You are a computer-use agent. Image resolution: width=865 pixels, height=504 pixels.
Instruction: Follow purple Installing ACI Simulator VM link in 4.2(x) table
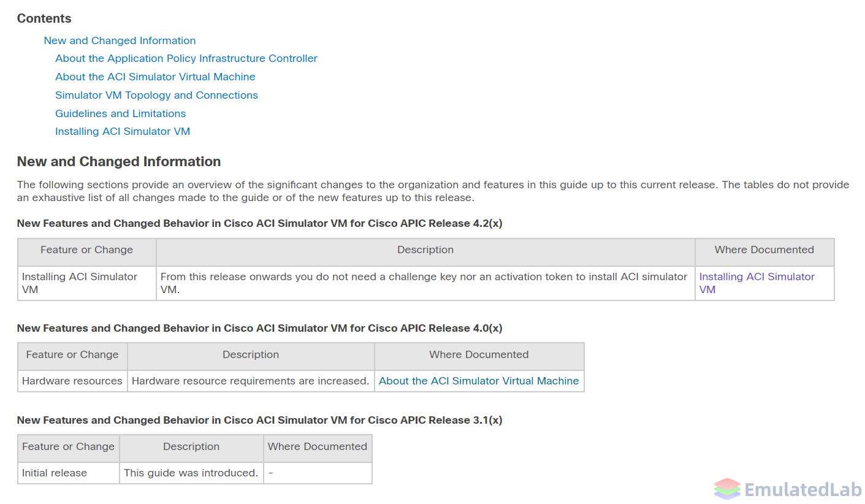(757, 283)
